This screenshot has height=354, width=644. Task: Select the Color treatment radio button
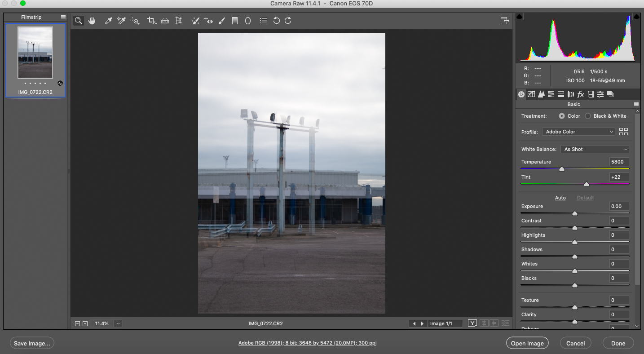(x=562, y=116)
